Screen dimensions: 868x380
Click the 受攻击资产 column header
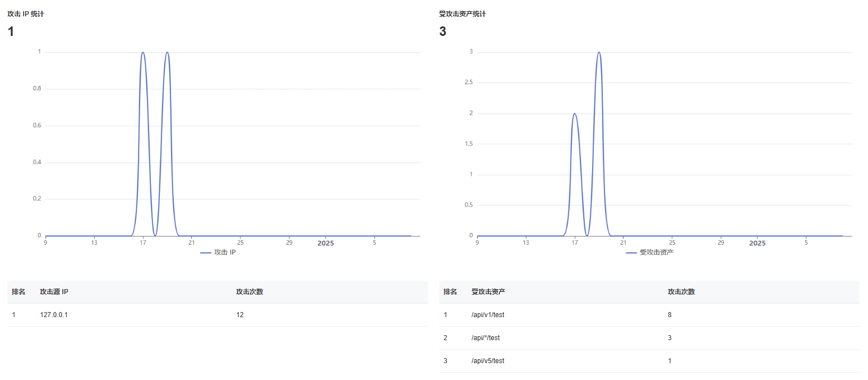point(488,292)
